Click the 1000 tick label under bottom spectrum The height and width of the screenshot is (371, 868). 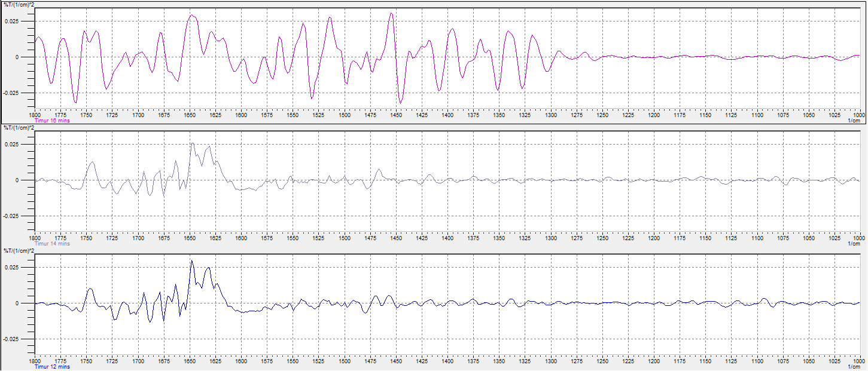click(858, 361)
